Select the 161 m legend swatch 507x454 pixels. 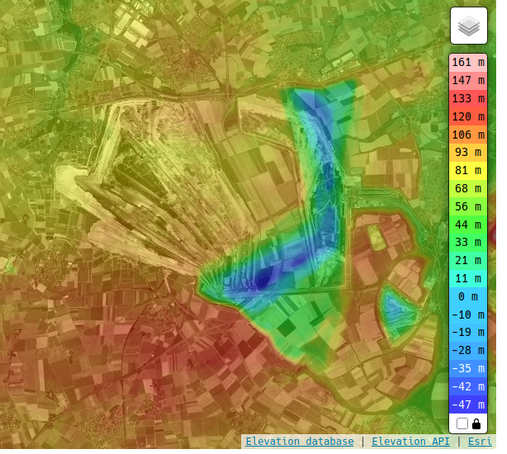click(x=468, y=62)
